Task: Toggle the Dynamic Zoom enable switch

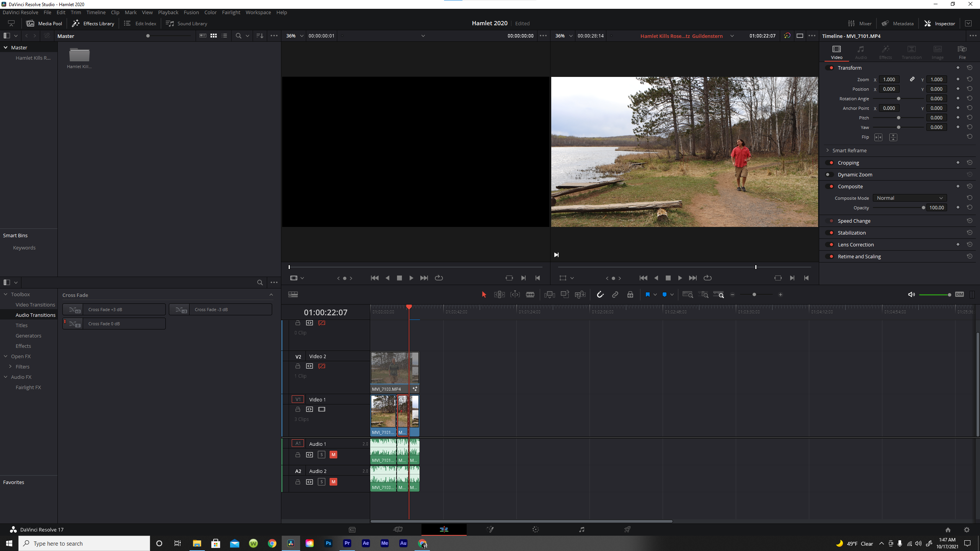Action: (829, 174)
